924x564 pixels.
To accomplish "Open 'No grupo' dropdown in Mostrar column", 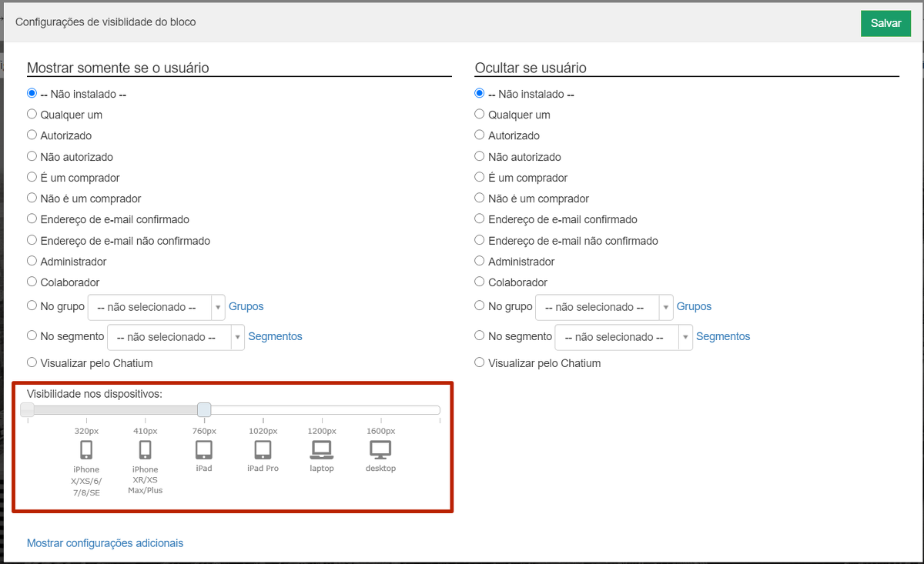I will pyautogui.click(x=156, y=307).
